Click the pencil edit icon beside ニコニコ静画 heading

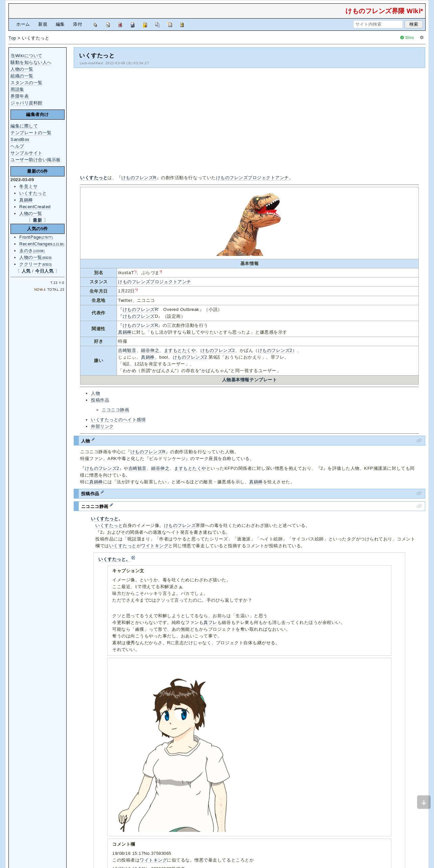pyautogui.click(x=111, y=505)
